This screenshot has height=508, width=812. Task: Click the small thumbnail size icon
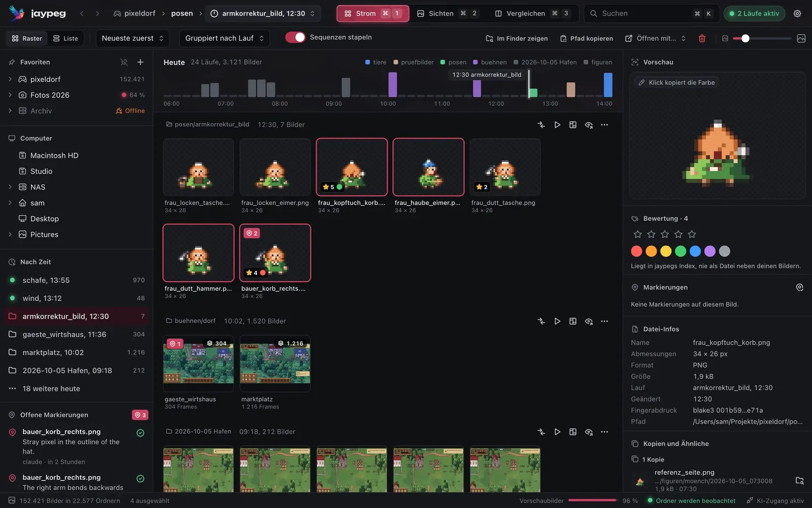click(x=725, y=38)
